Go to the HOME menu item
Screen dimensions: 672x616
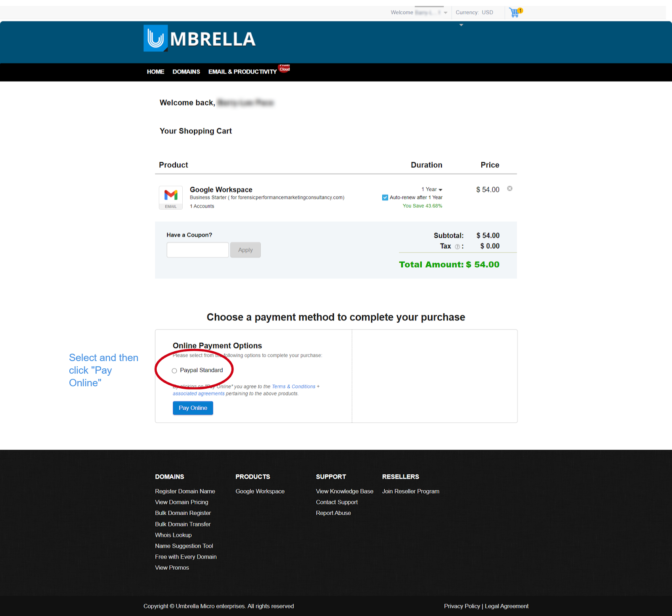tap(155, 72)
